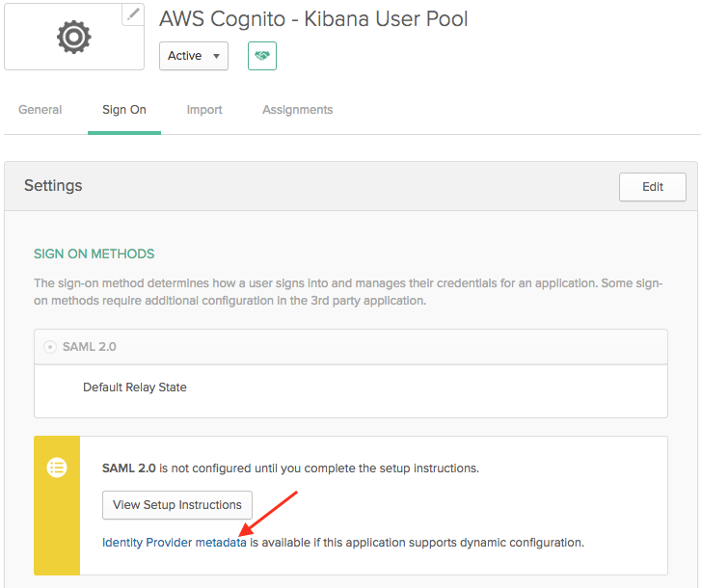
Task: Open the Import tab
Action: 204,110
